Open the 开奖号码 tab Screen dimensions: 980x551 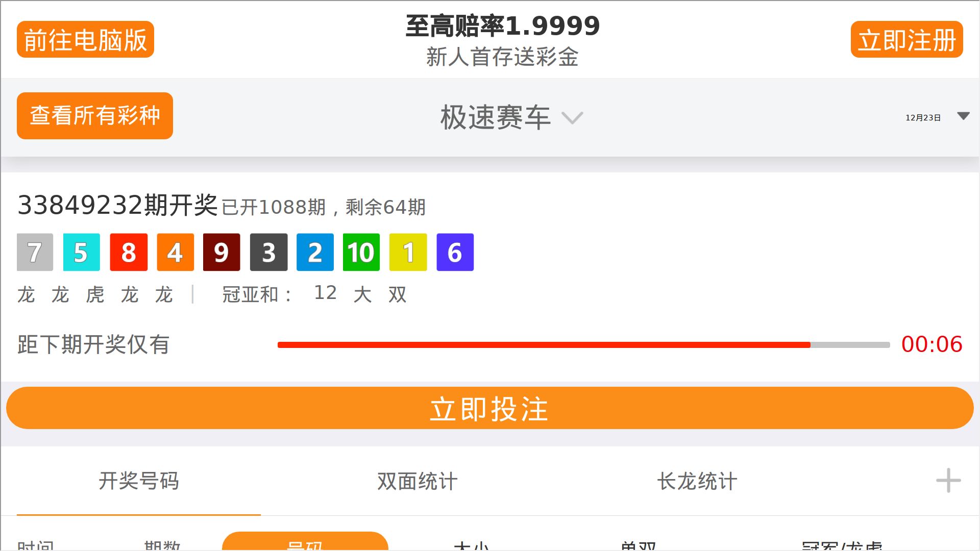pyautogui.click(x=139, y=481)
